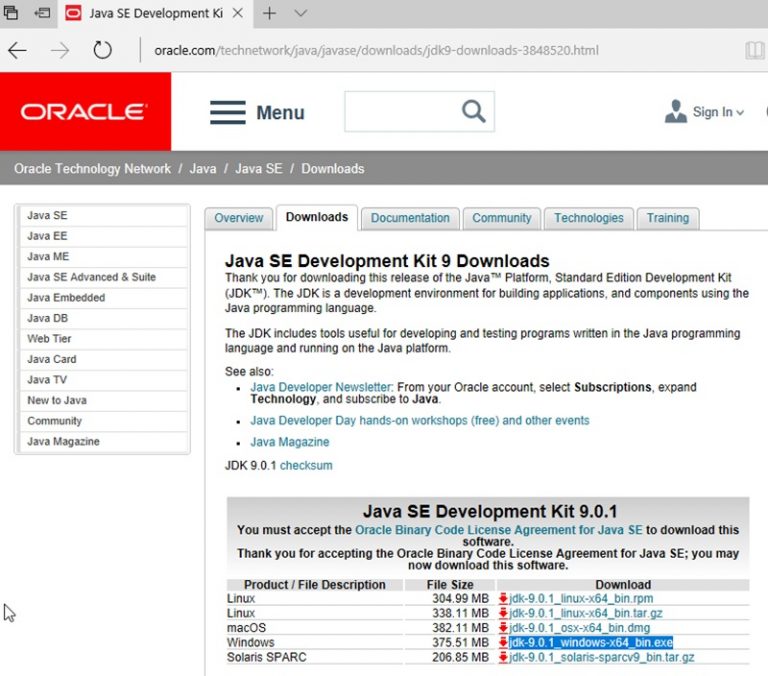Download jdk-9.0.1_osx-x64_bin.dmg
This screenshot has width=768, height=676.
tap(579, 627)
